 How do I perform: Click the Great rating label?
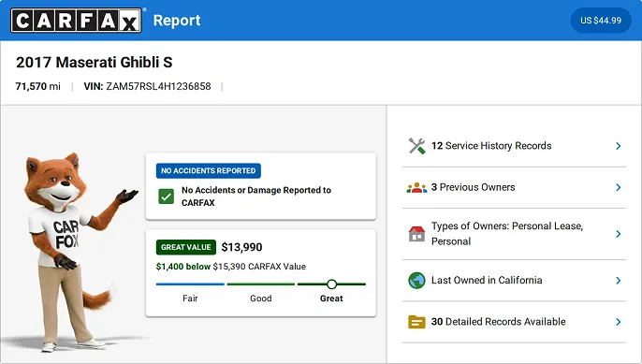point(331,298)
